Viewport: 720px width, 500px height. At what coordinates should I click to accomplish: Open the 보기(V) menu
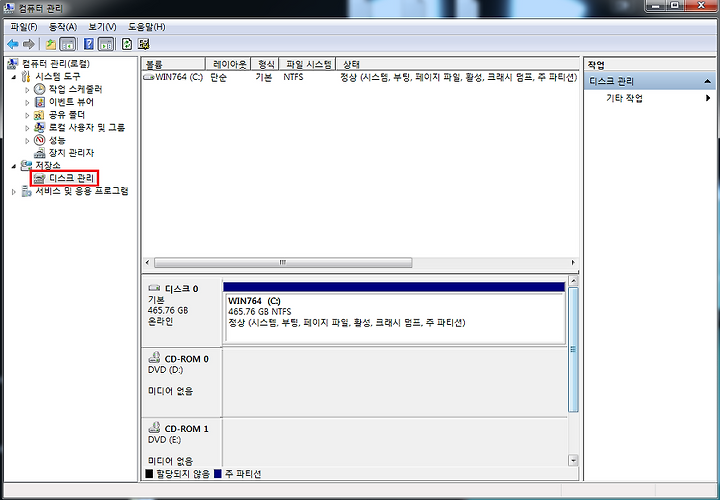tap(102, 27)
